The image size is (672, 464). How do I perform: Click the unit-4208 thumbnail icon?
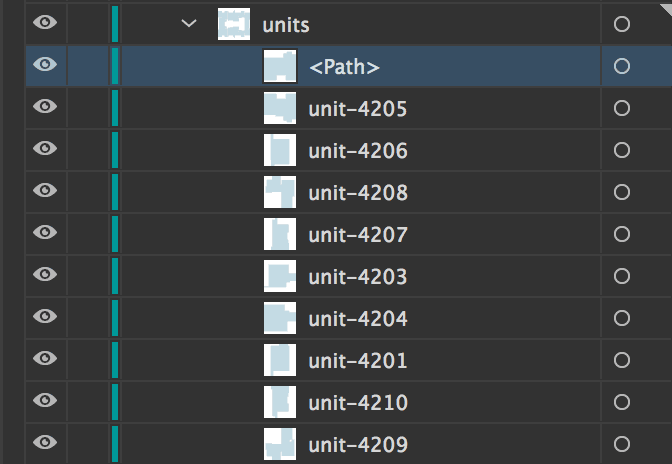tap(280, 192)
